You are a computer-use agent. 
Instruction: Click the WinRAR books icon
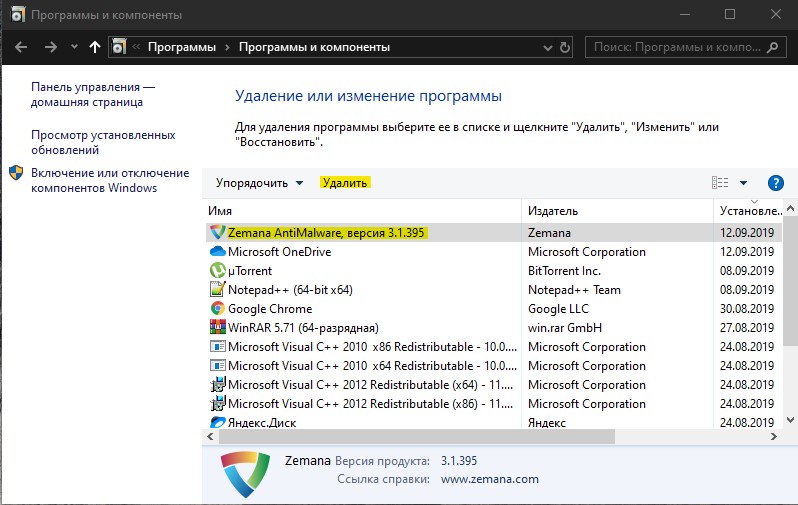pyautogui.click(x=218, y=327)
